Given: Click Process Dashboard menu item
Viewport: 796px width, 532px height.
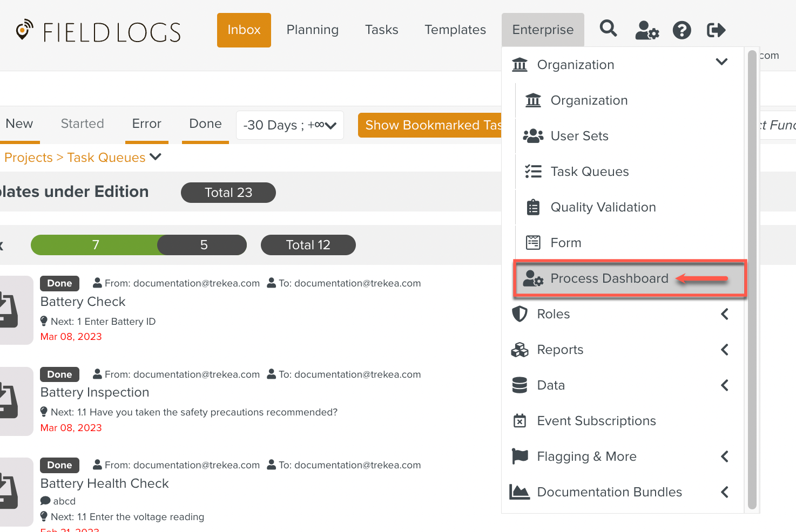Looking at the screenshot, I should point(609,278).
